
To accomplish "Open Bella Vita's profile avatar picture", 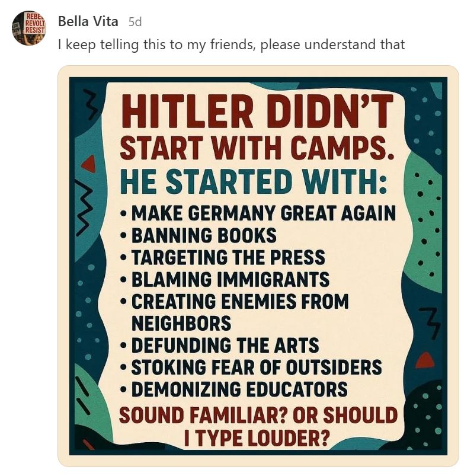I will 29,28.
